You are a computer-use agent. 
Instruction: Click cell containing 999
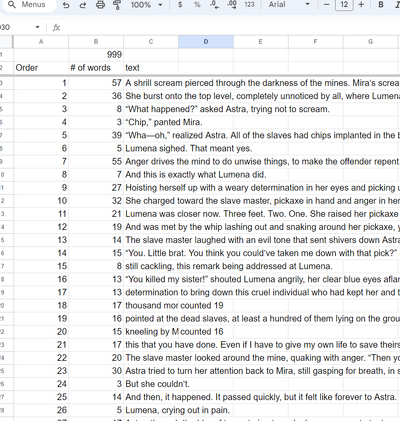[x=96, y=55]
